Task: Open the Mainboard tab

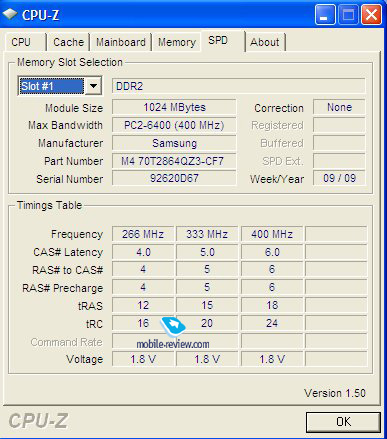Action: click(121, 42)
